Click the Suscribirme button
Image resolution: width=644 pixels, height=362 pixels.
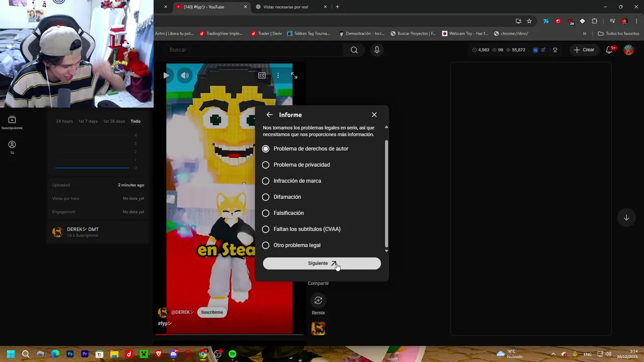pyautogui.click(x=212, y=312)
